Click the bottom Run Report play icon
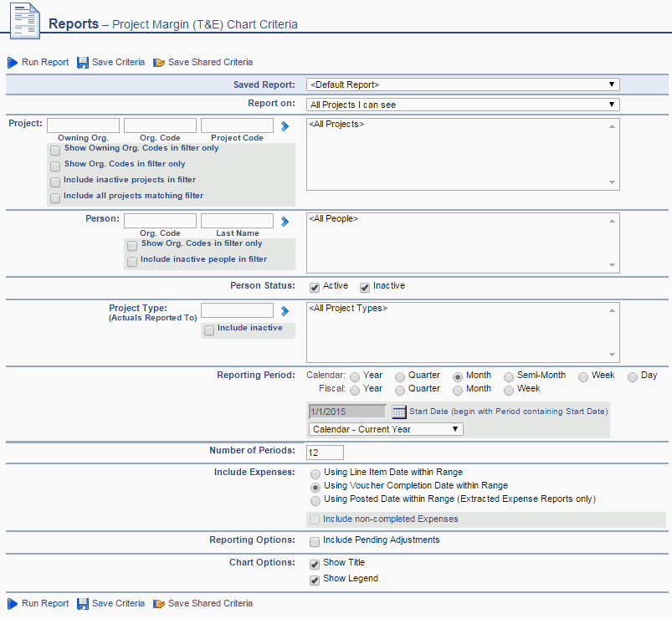Viewport: 672px width, 619px height. [13, 603]
